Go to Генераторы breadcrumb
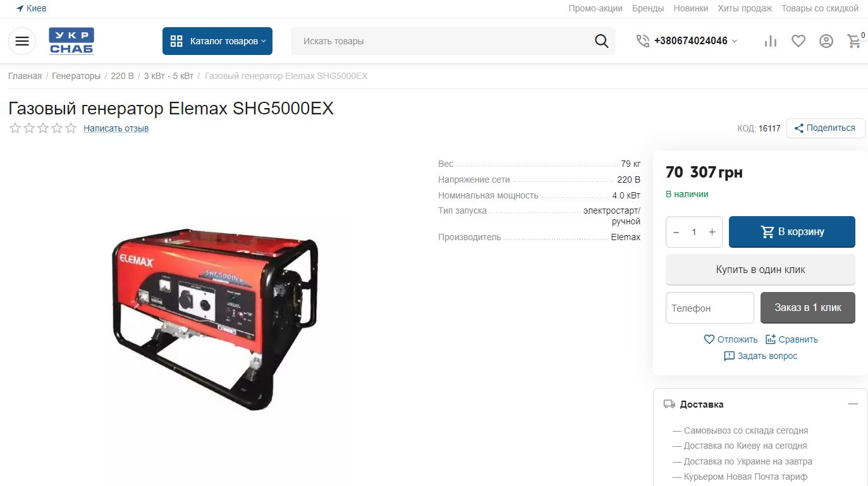Image resolution: width=868 pixels, height=486 pixels. 76,76
